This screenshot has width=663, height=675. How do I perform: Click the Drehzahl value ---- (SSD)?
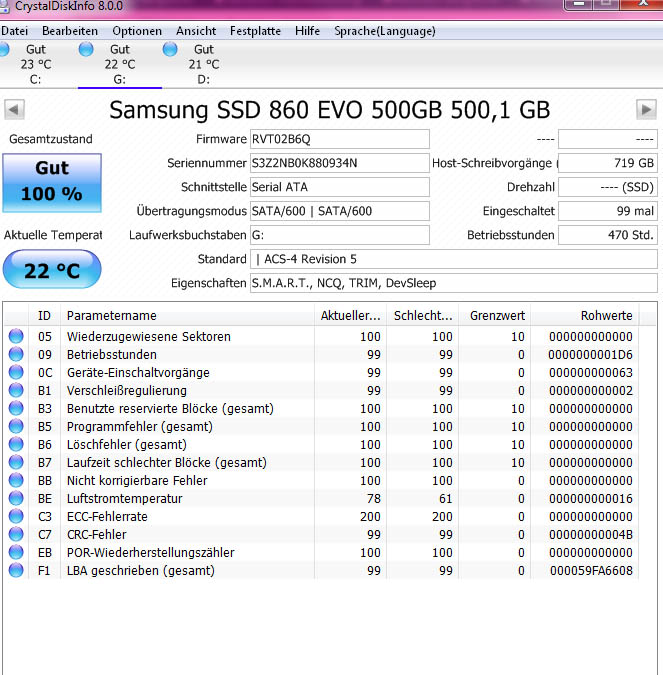608,187
